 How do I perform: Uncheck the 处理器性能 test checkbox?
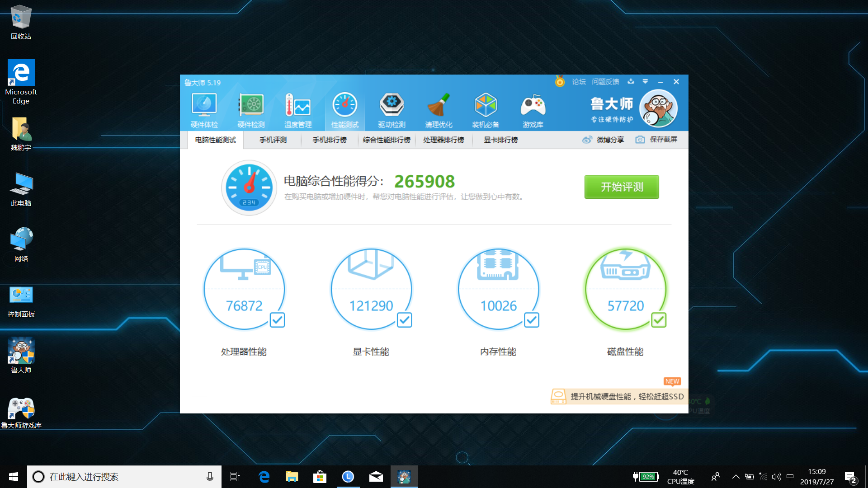coord(277,320)
